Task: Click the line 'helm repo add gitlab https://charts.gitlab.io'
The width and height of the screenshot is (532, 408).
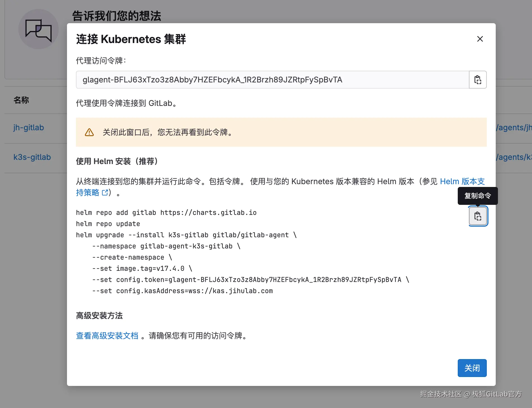Action: coord(166,213)
